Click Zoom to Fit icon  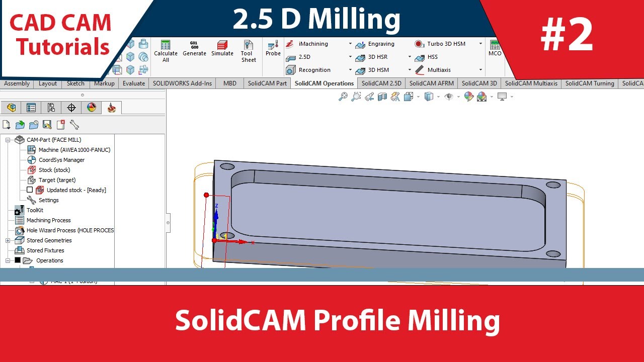click(x=343, y=97)
